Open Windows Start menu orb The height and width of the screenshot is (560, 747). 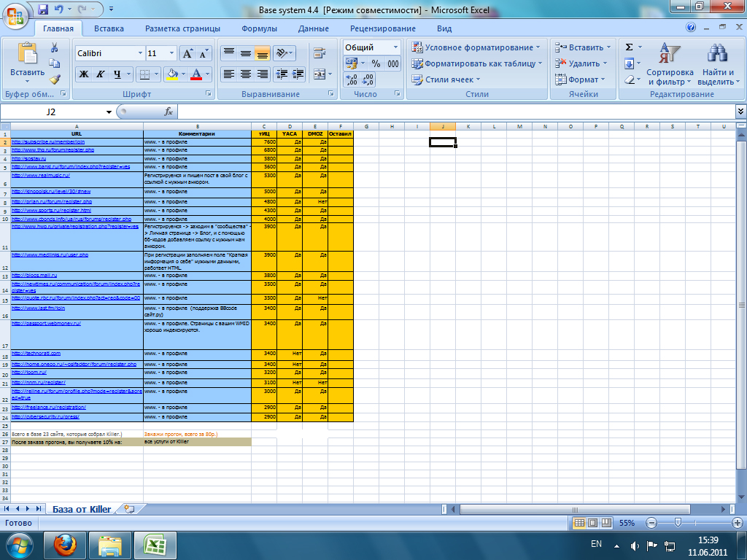20,545
